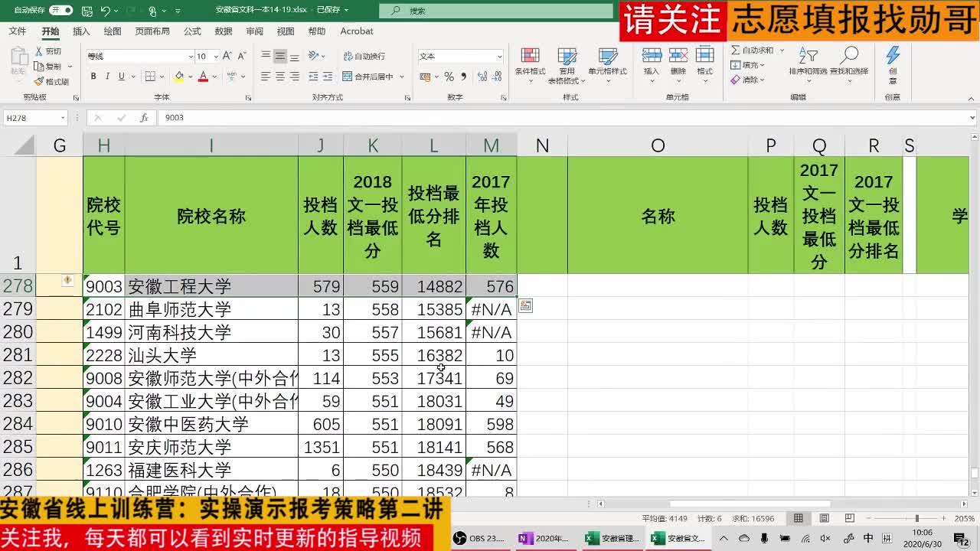Collapse the ribbon with the chevron
Viewport: 980px width, 551px height.
[x=971, y=98]
